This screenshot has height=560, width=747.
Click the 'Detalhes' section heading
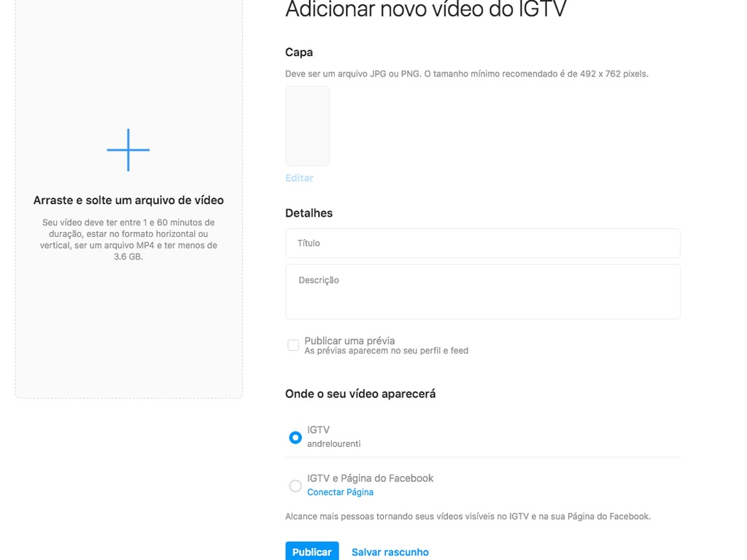click(x=309, y=213)
